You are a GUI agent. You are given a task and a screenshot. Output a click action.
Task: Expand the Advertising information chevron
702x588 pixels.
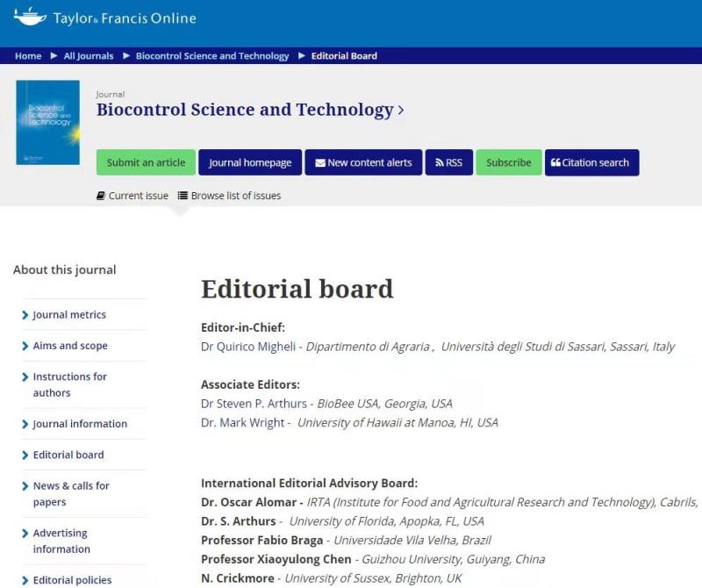point(25,534)
